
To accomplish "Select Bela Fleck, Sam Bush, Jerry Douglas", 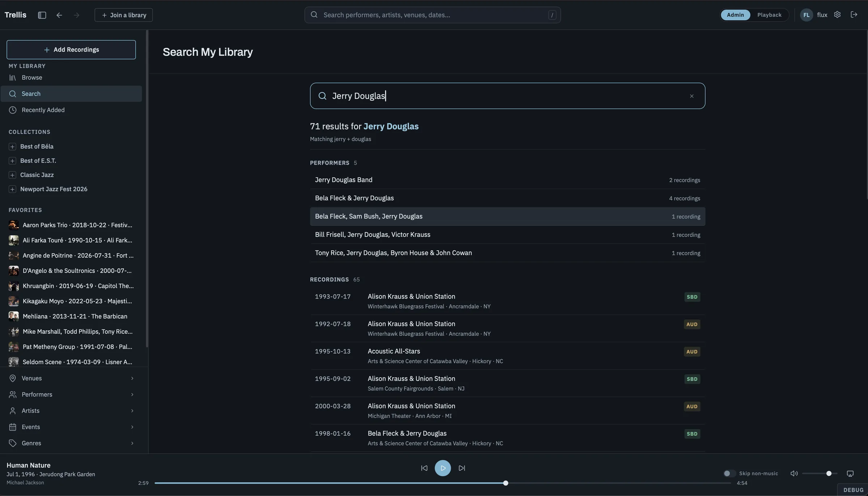I will [507, 216].
